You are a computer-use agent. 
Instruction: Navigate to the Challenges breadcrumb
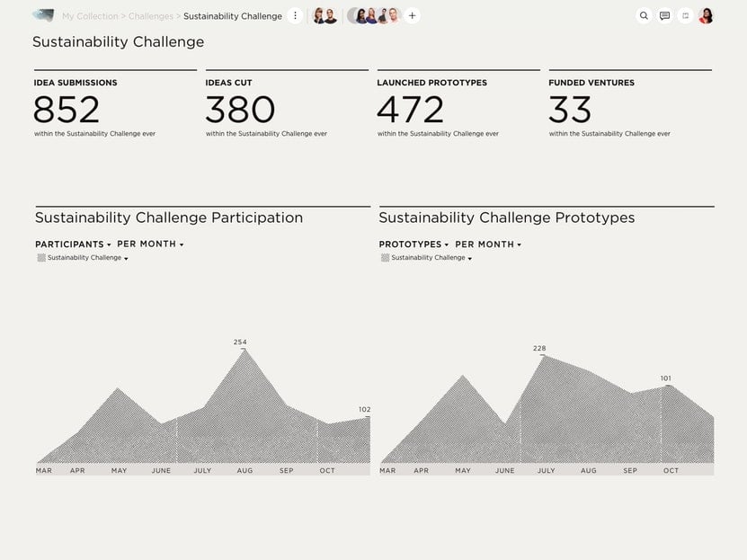pos(150,16)
